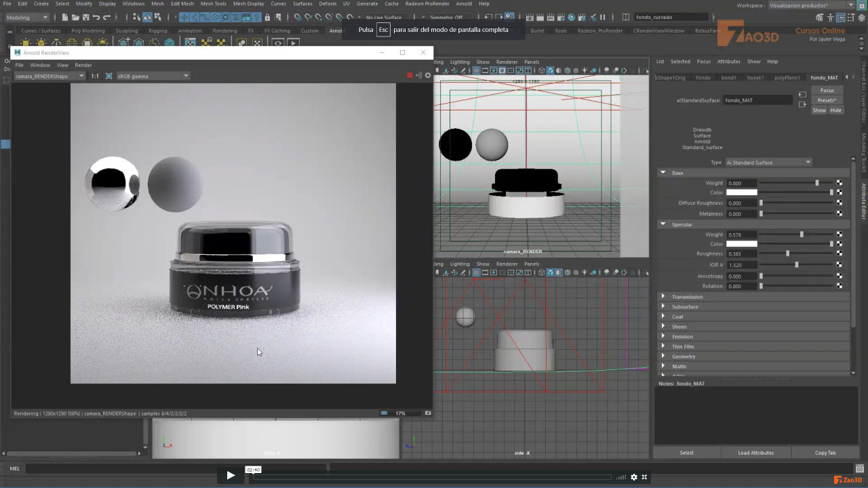The image size is (868, 488).
Task: Click the crop region icon in RenderView
Action: (x=108, y=76)
